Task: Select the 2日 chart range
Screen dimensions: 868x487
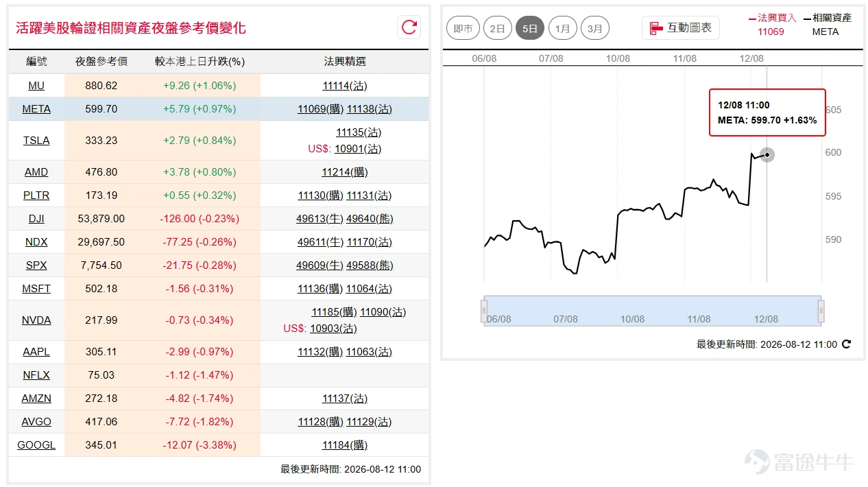Action: pyautogui.click(x=498, y=29)
